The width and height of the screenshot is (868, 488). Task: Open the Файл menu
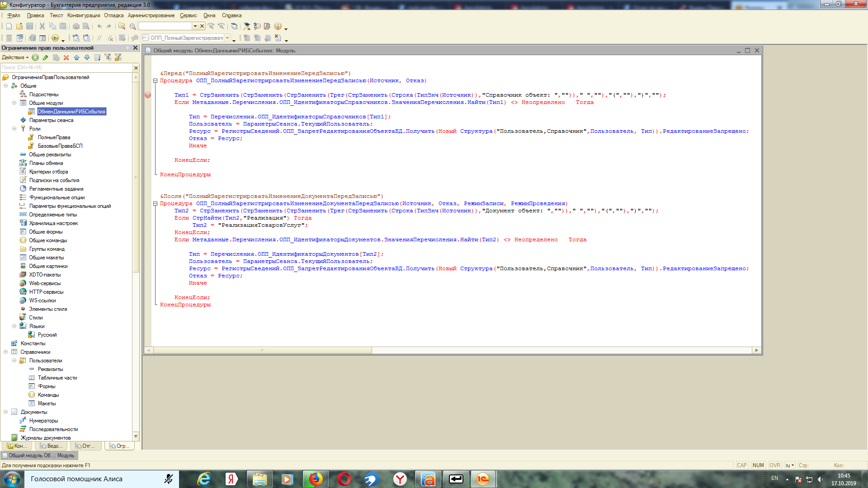point(14,15)
